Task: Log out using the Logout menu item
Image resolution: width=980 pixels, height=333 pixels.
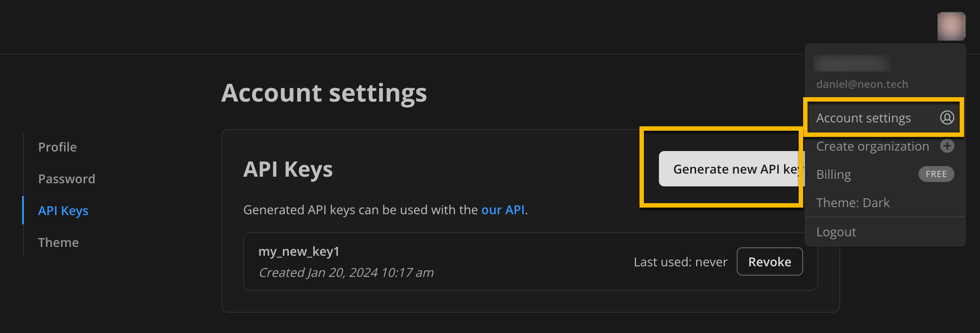Action: (836, 232)
